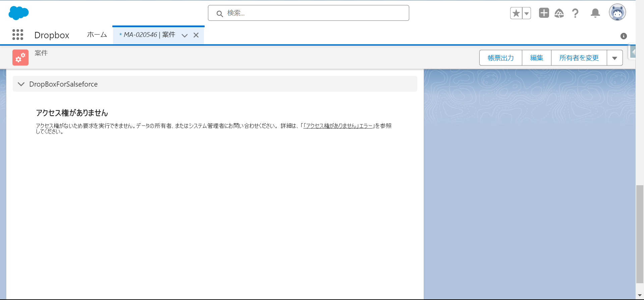644x300 pixels.
Task: Select the MA-020546 案件 tab
Action: coord(148,35)
